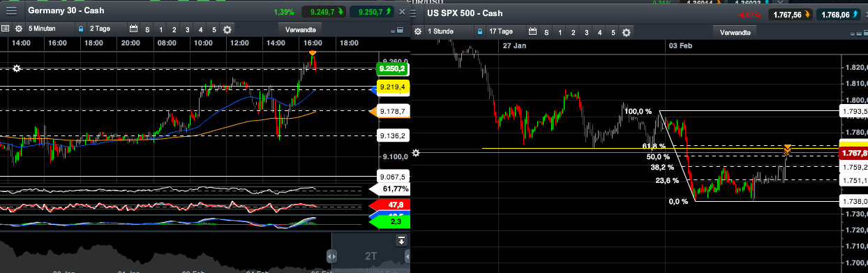The image size is (868, 273).
Task: Open interval settings gear beside 1 Stunde
Action: point(418,31)
